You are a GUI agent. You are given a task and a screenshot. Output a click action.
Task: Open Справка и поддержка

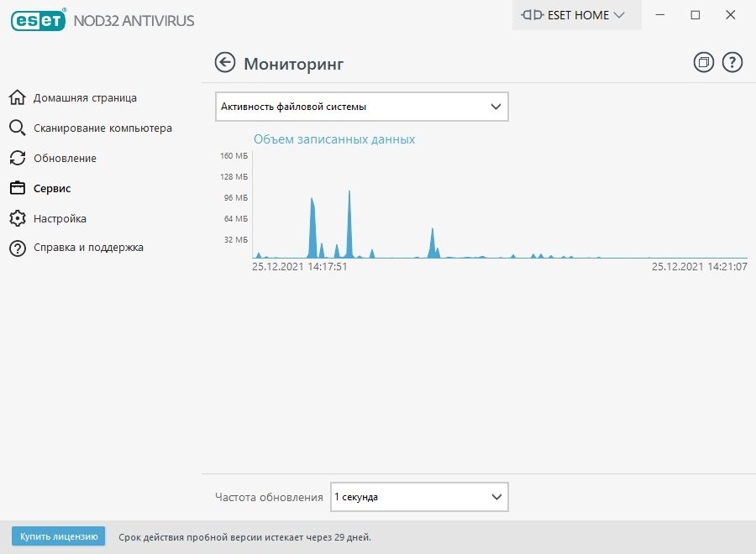coord(88,248)
